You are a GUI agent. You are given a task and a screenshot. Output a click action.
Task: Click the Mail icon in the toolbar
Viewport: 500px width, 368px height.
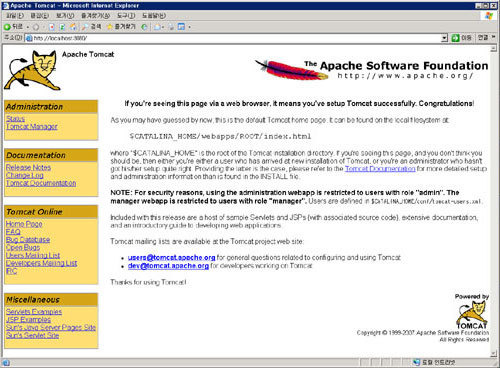coord(157,27)
